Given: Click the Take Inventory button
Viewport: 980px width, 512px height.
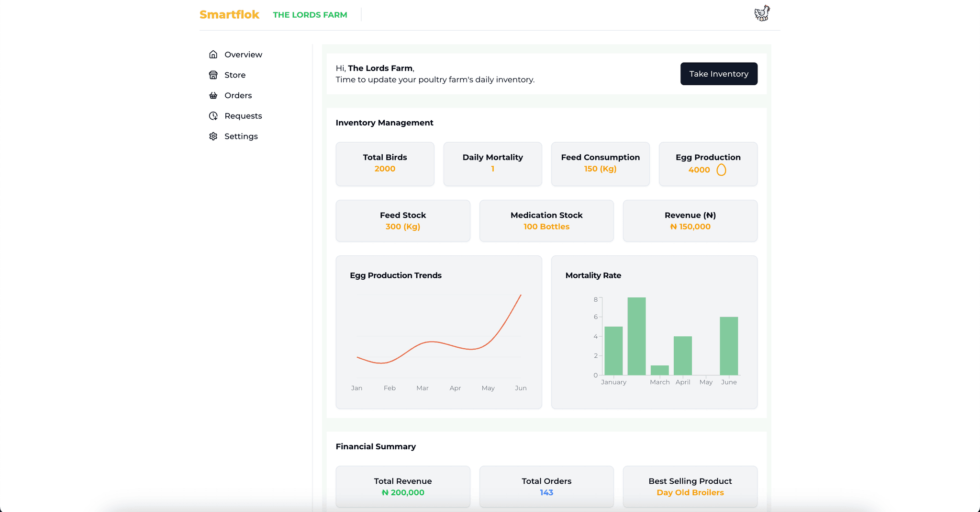Looking at the screenshot, I should (719, 74).
